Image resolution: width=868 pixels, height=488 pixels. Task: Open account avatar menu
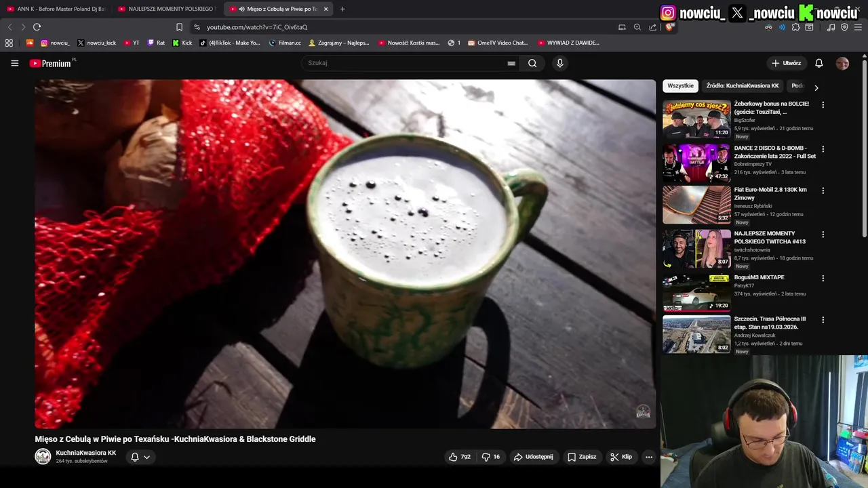point(842,63)
